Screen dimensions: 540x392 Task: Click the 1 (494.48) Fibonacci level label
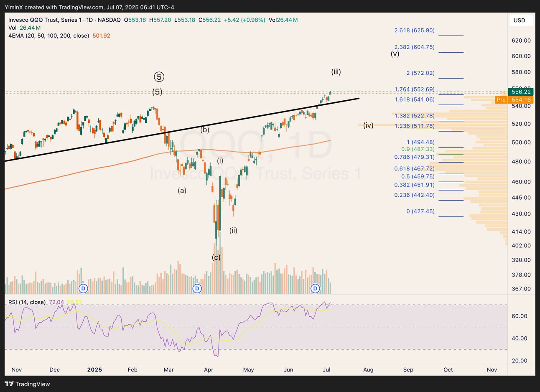point(420,142)
